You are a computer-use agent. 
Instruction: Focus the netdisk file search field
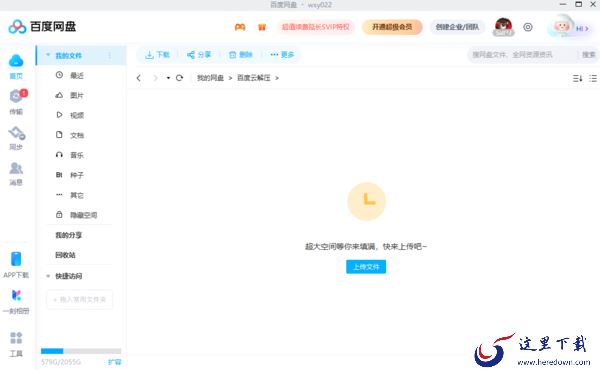pyautogui.click(x=522, y=55)
